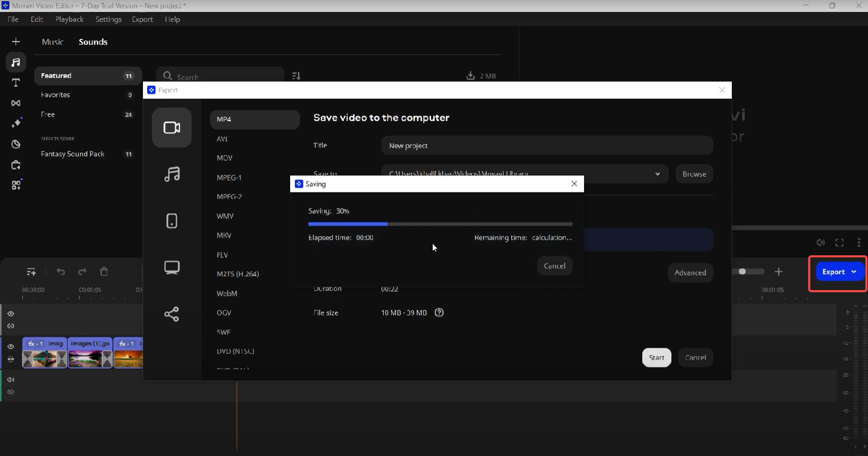
Task: Choose the MP4 format
Action: coord(255,119)
